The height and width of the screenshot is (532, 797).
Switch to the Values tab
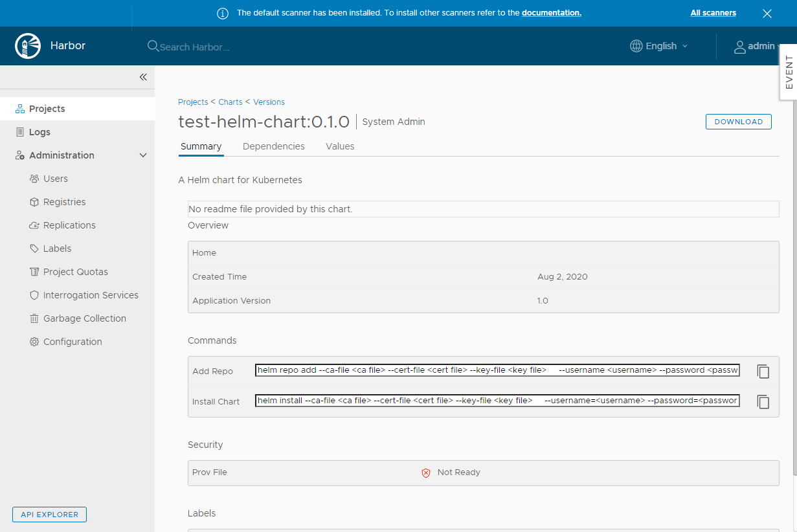click(x=340, y=146)
